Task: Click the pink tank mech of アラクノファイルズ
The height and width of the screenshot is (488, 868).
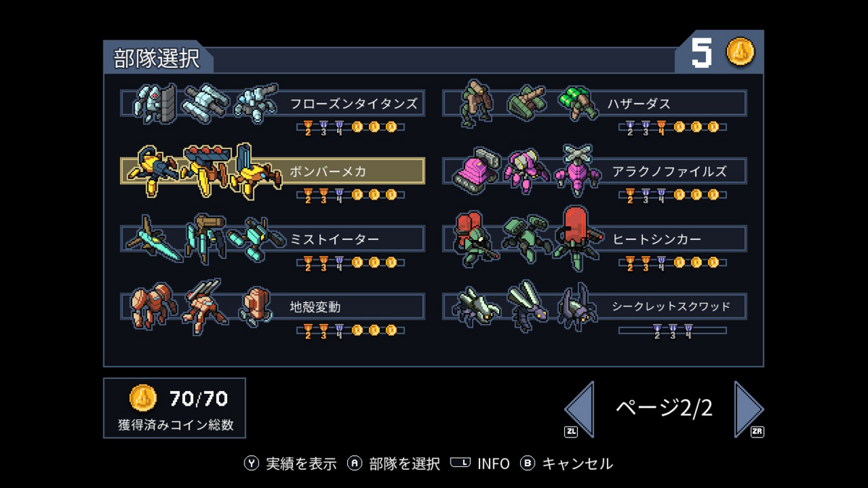Action: 475,171
